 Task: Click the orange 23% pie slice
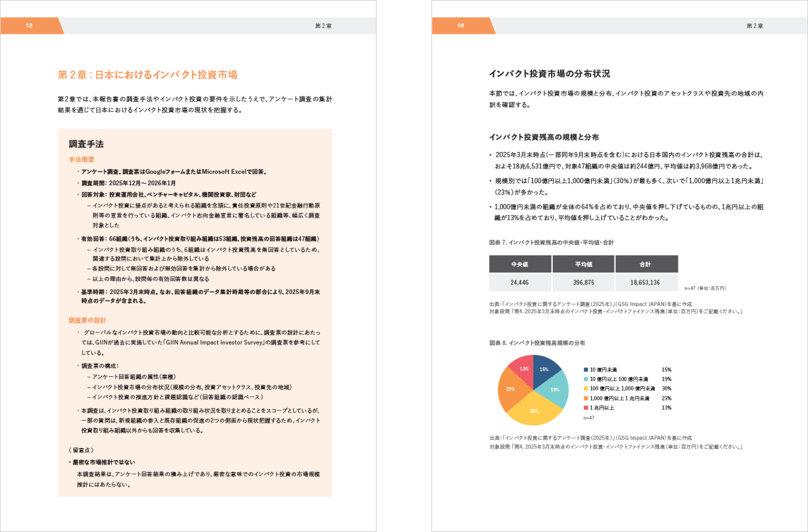click(510, 390)
